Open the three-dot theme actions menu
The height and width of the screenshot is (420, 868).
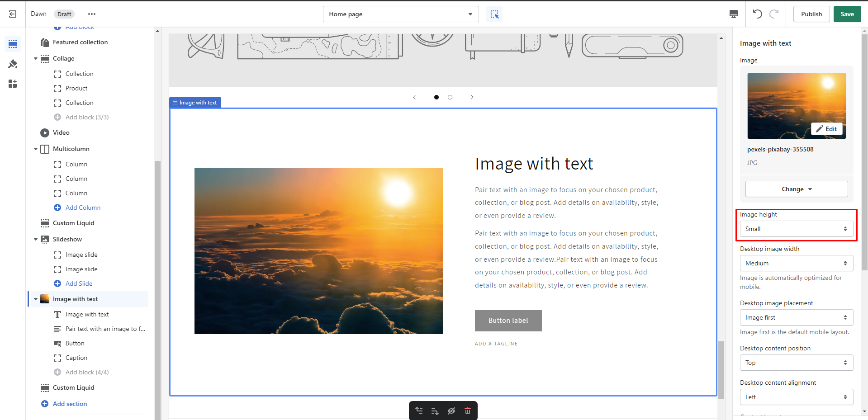pos(92,14)
